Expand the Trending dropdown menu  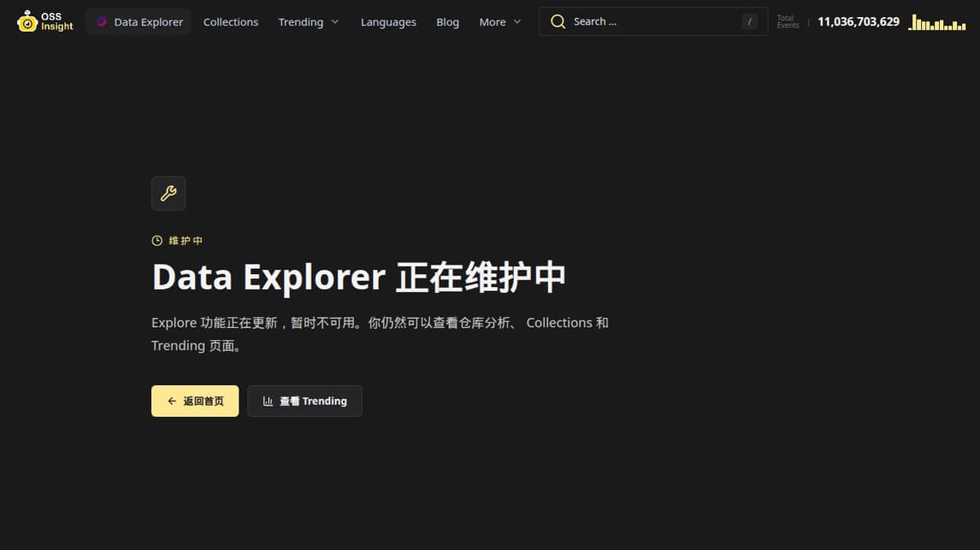(308, 22)
